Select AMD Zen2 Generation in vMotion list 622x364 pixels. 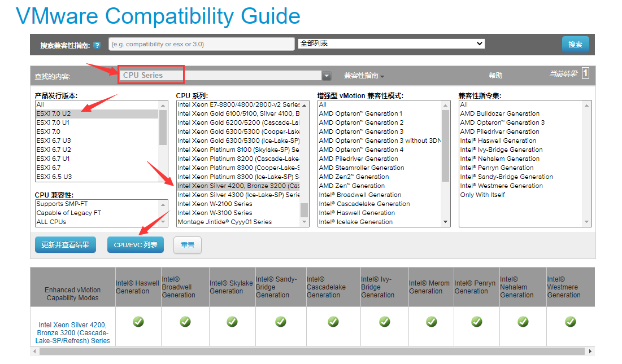(x=380, y=177)
